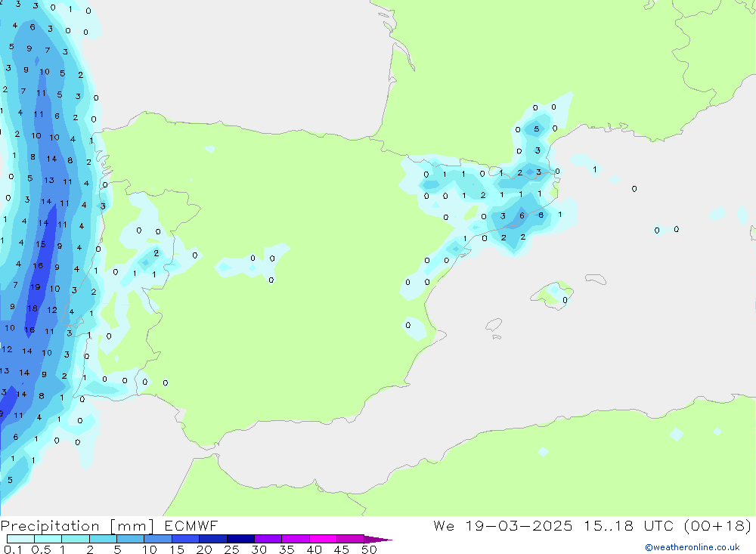Image resolution: width=756 pixels, height=554 pixels.
Task: Click the 5–10 mm legend color swatch
Action: (130, 539)
